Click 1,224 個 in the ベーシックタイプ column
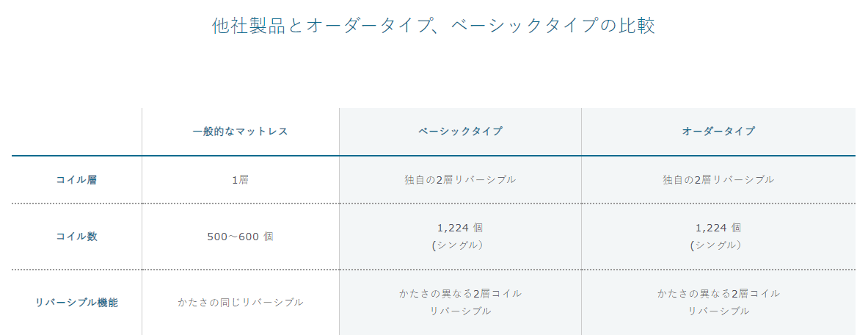The height and width of the screenshot is (335, 868). (460, 228)
